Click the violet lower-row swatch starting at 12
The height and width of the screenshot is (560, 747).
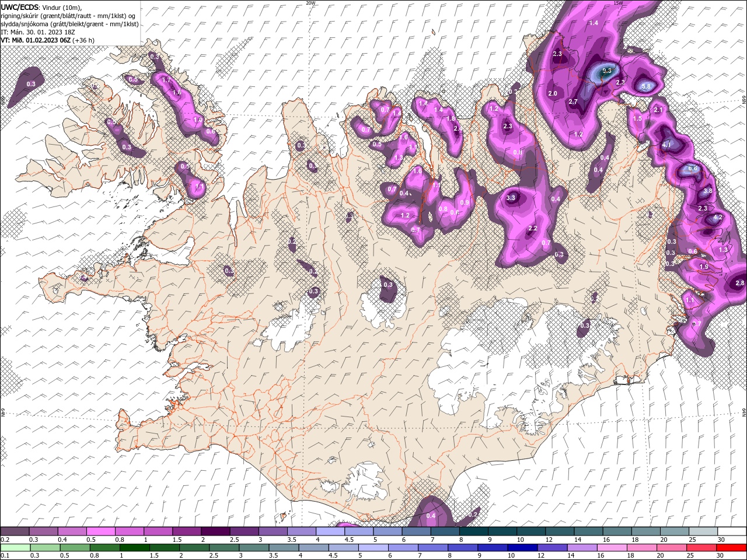coord(551,548)
